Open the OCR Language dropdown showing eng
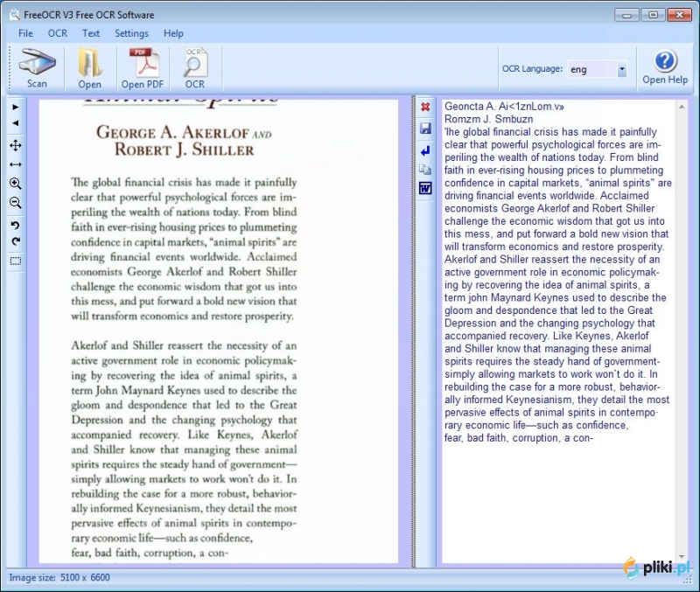 [x=598, y=69]
